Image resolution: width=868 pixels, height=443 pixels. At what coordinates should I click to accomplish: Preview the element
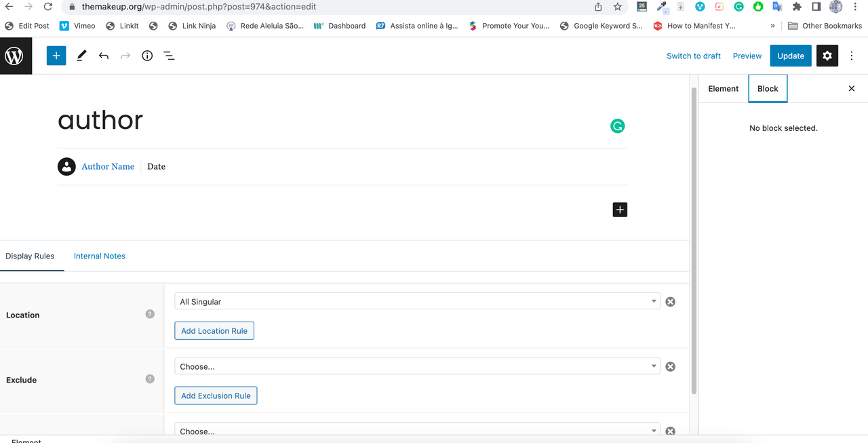tap(747, 56)
